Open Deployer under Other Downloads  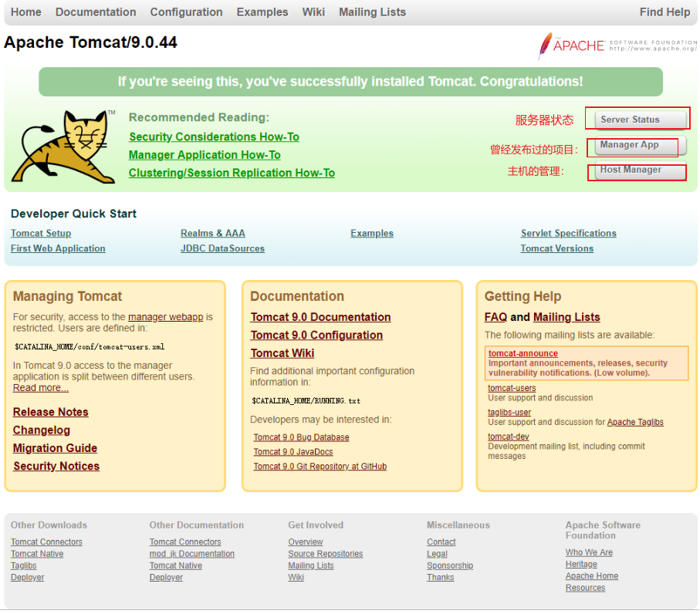click(27, 577)
